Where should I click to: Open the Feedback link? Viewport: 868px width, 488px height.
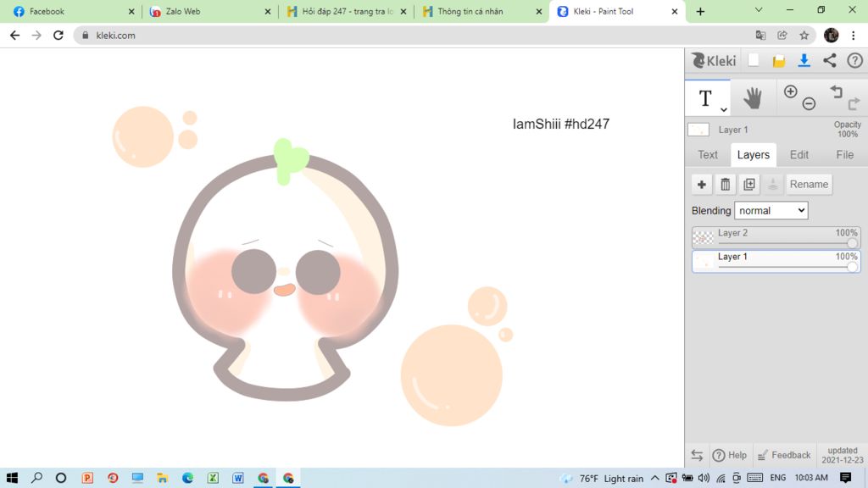[x=784, y=455]
